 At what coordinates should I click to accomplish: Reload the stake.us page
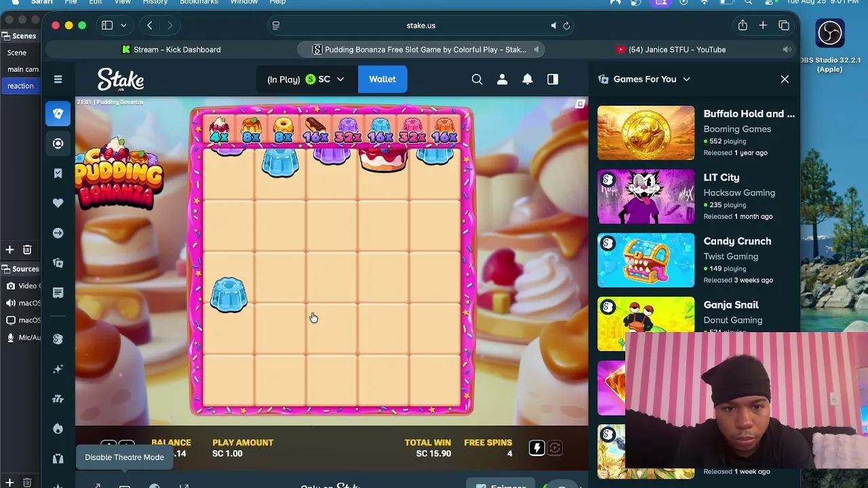click(566, 26)
